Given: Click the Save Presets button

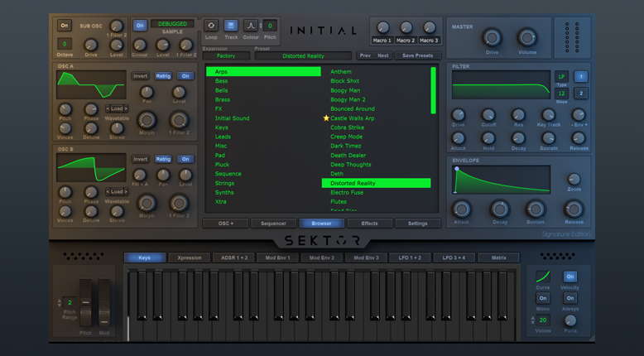Looking at the screenshot, I should pos(417,55).
